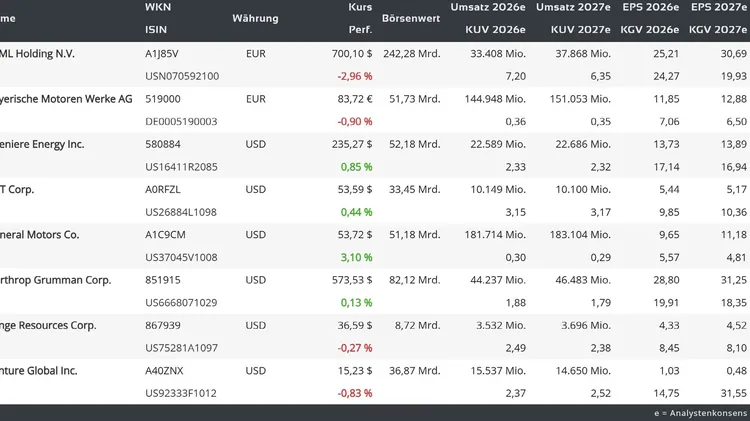Screen dimensions: 750x421
Task: Select the Energy Inc. company name
Action: click(42, 144)
